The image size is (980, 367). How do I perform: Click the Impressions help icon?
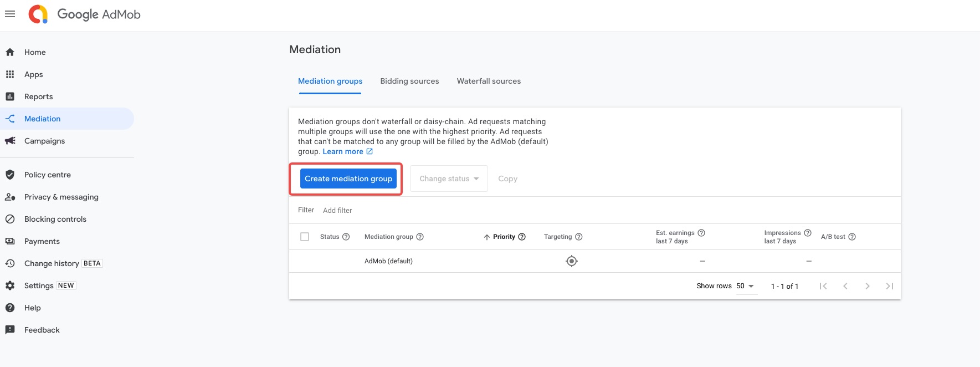(808, 233)
